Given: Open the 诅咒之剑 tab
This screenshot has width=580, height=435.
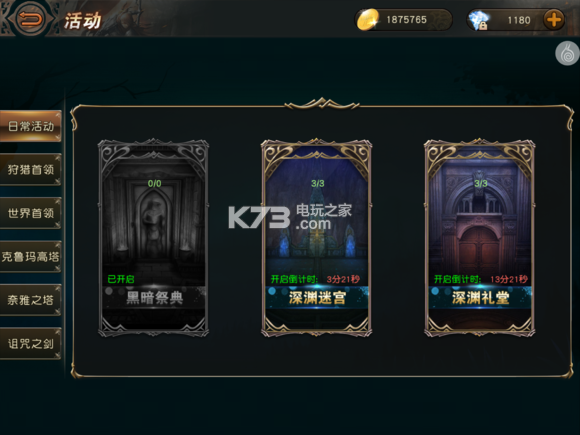Looking at the screenshot, I should point(31,344).
